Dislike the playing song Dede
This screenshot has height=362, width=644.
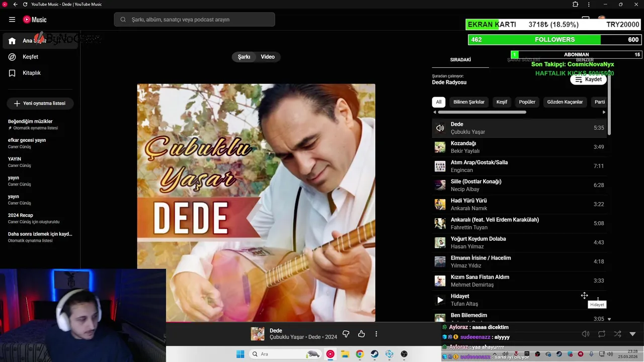tap(346, 334)
